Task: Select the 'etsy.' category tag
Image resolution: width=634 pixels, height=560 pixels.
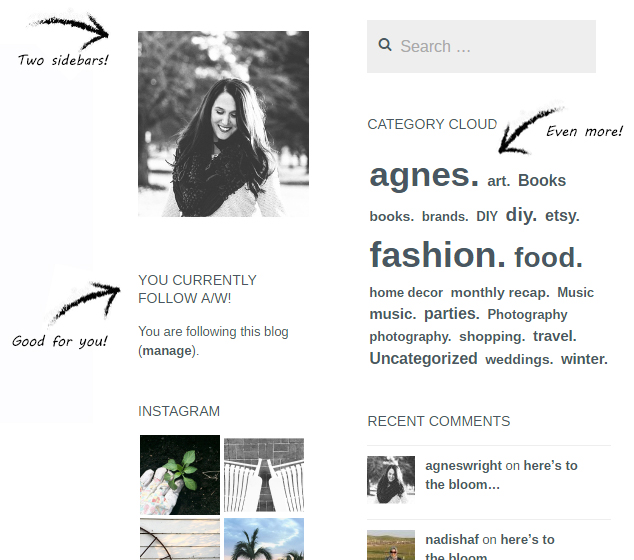Action: (x=562, y=215)
